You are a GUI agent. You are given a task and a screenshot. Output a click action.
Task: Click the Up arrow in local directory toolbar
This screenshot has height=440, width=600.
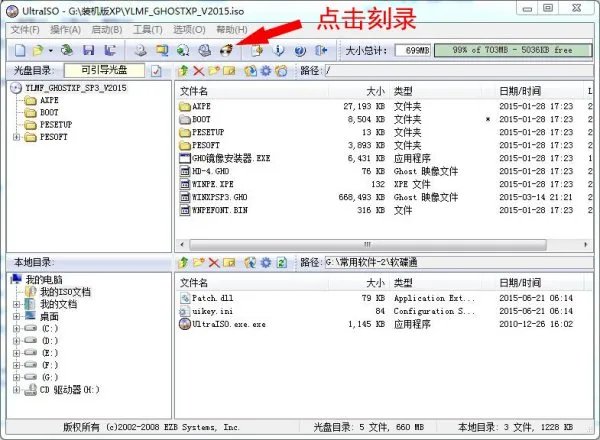point(183,262)
